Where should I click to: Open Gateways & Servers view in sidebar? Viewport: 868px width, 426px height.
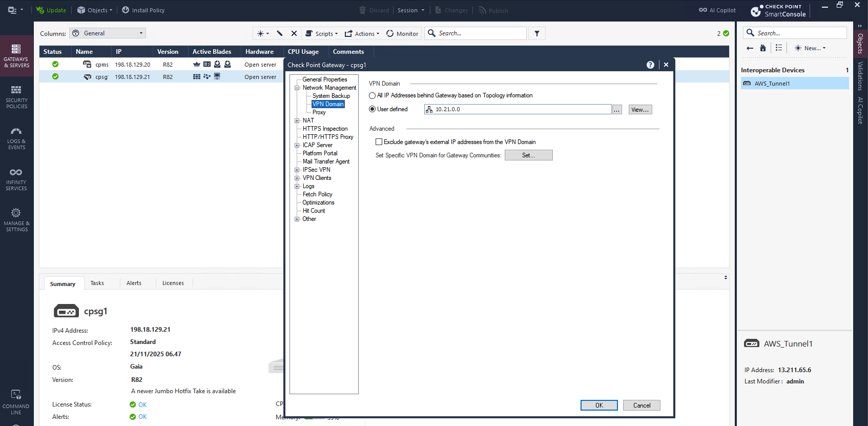click(x=16, y=56)
